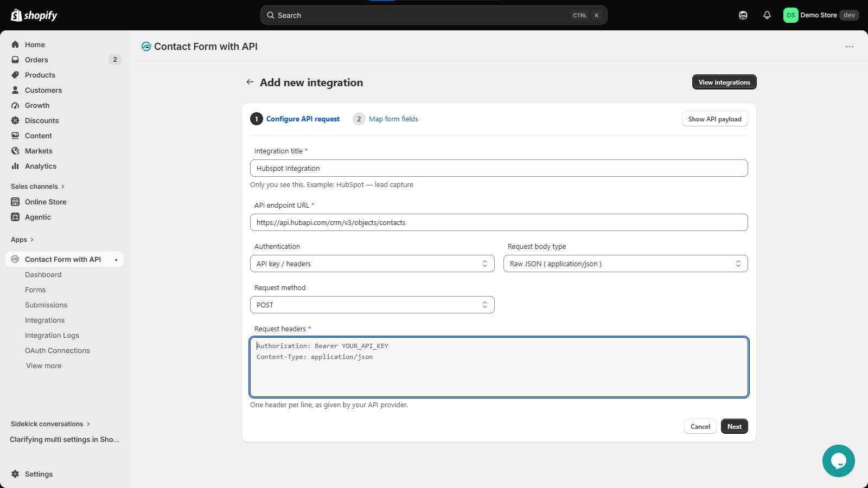Click the Analytics bar chart icon
Image resolution: width=868 pixels, height=488 pixels.
(x=15, y=166)
